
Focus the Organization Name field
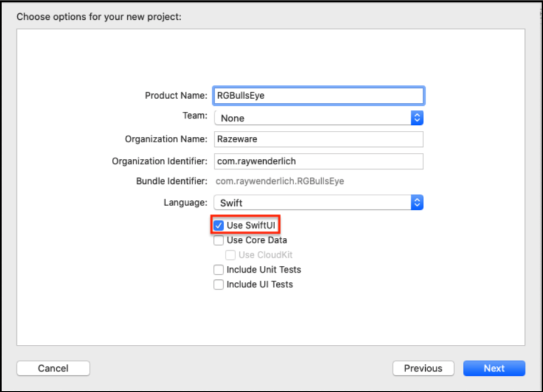pyautogui.click(x=319, y=139)
